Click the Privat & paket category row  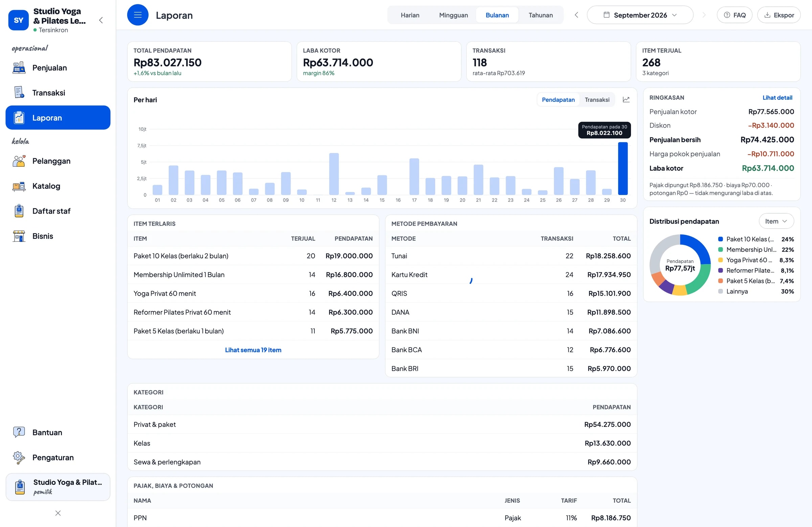382,424
